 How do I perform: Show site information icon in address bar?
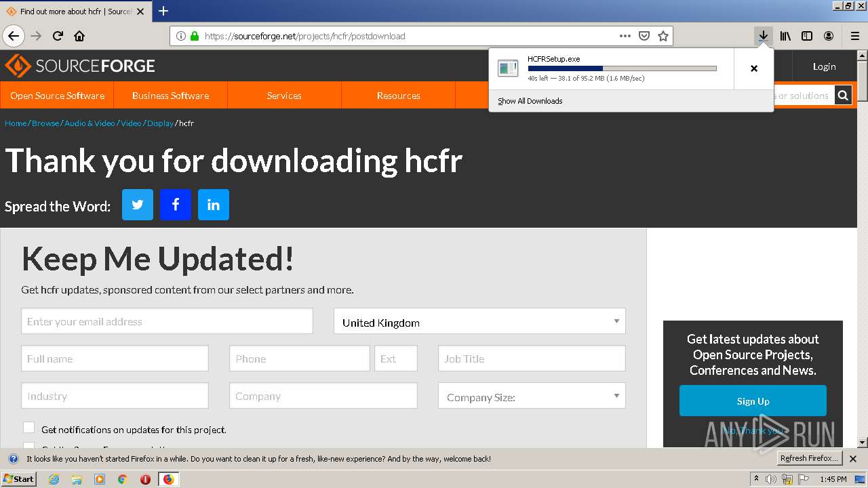181,36
